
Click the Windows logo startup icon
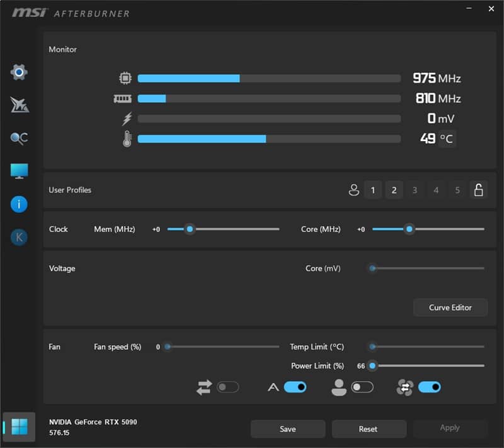[20, 427]
